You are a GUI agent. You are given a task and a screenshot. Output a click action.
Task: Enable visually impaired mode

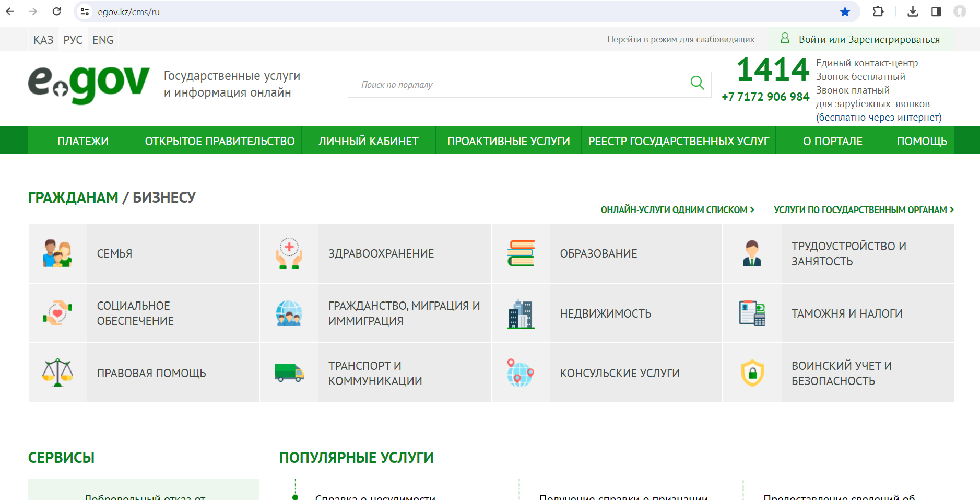(680, 40)
